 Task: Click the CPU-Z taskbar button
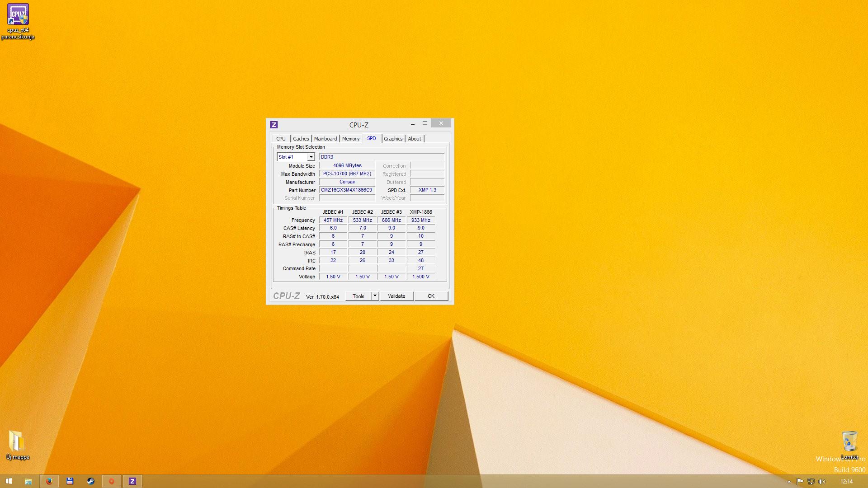coord(132,481)
